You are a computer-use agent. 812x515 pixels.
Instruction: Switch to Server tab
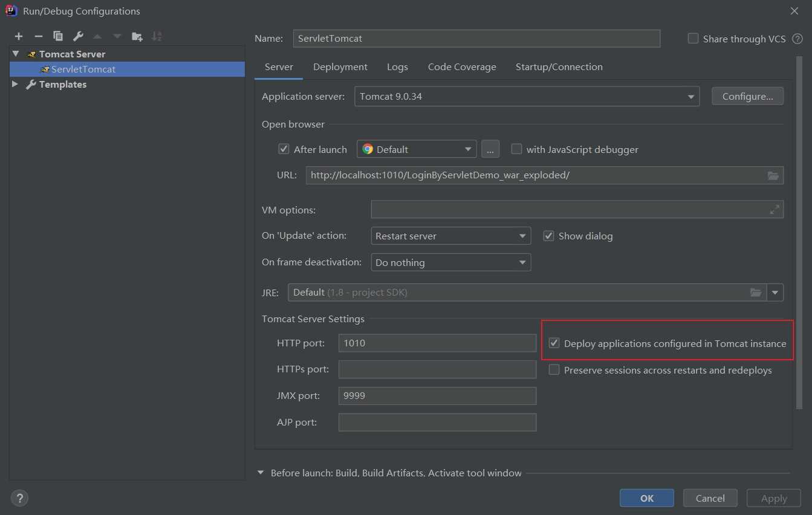click(x=279, y=67)
